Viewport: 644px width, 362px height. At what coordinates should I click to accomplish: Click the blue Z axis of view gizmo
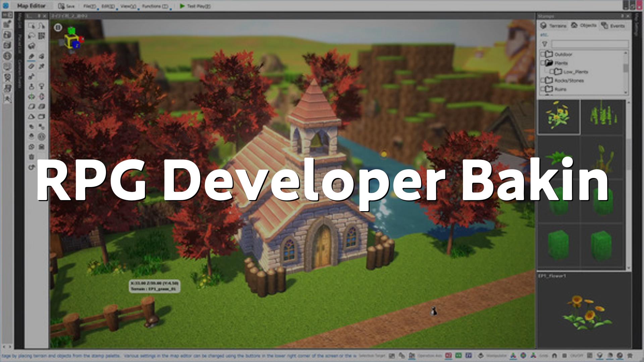pyautogui.click(x=76, y=44)
